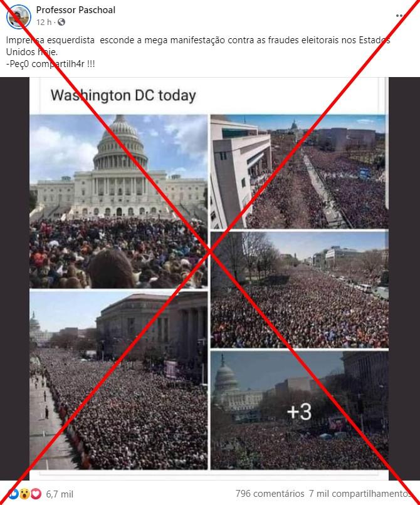Click the 12 h post timestamp

(44, 22)
